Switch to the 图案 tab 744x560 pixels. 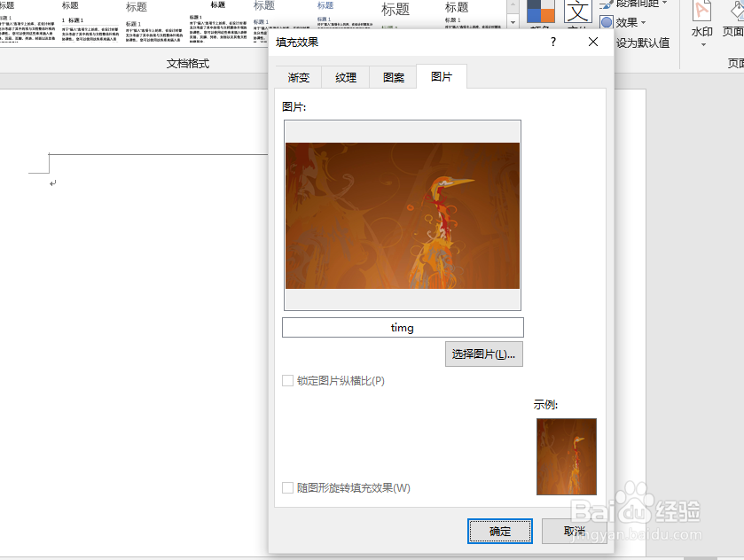(x=394, y=77)
